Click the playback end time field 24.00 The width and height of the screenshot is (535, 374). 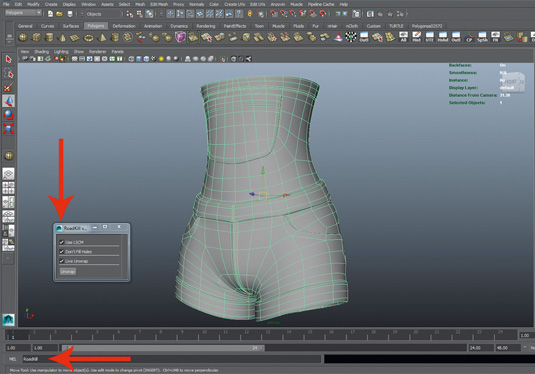click(x=480, y=348)
